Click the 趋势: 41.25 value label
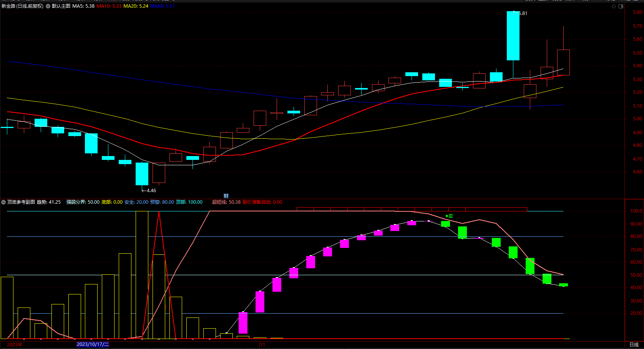Screen dimensions: 644x349 tap(49, 202)
